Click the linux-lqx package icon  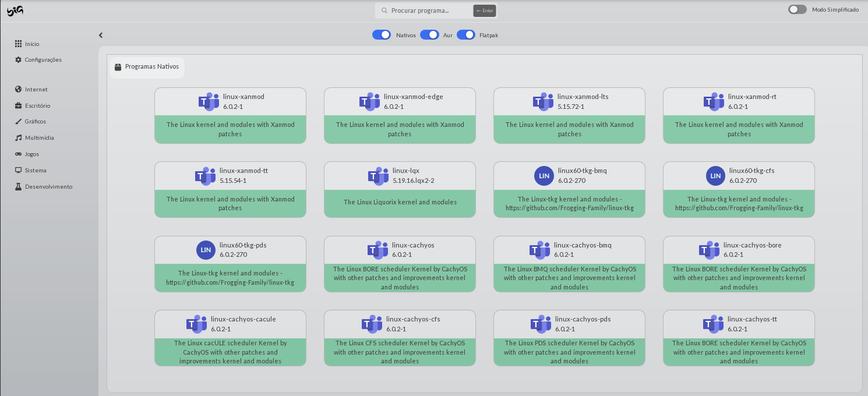point(378,175)
